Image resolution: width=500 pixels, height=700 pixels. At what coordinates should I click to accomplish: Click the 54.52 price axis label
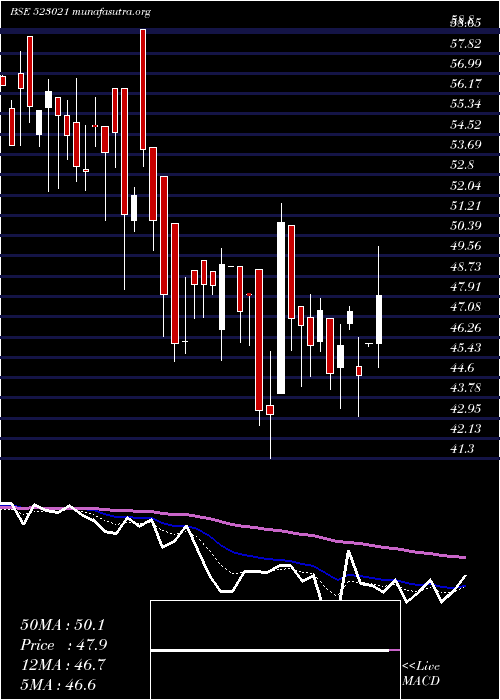(x=466, y=124)
